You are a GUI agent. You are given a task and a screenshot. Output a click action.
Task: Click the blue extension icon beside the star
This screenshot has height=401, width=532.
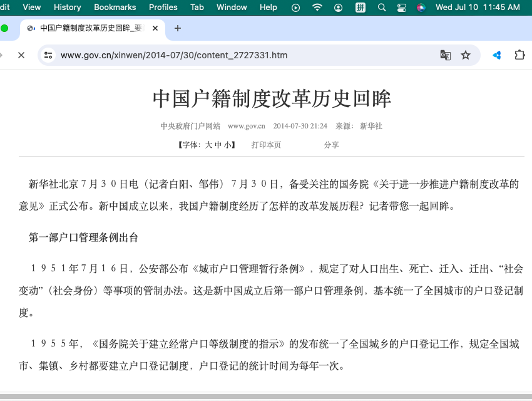497,55
